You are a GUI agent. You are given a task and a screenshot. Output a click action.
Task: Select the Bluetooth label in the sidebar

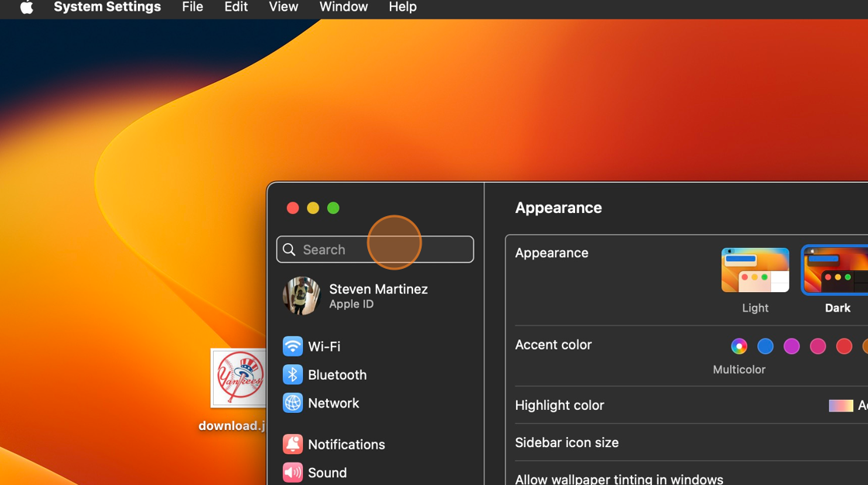[x=337, y=375]
